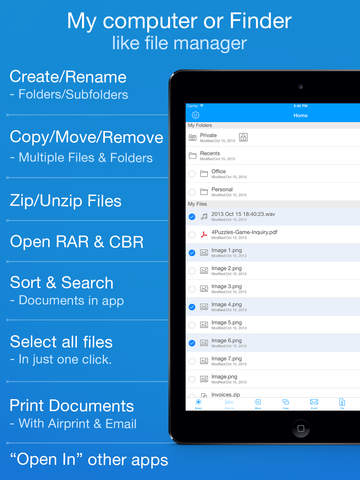Click the Personal folder name
The width and height of the screenshot is (360, 480).
click(x=222, y=189)
